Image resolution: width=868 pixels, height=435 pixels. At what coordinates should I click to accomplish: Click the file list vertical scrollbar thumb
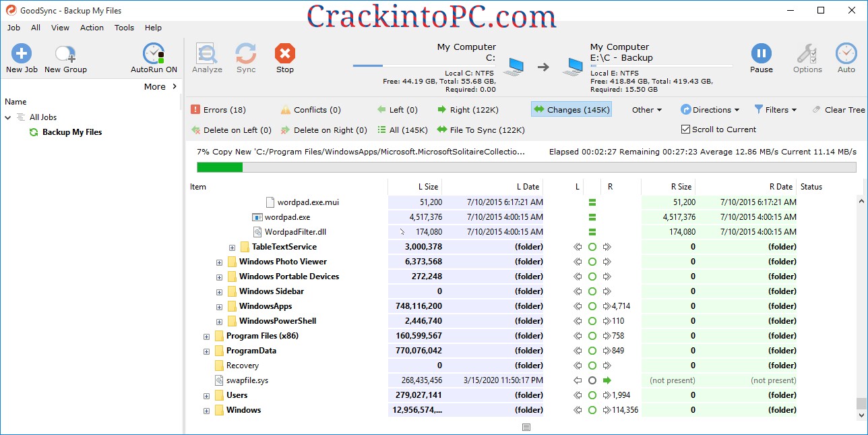(861, 403)
